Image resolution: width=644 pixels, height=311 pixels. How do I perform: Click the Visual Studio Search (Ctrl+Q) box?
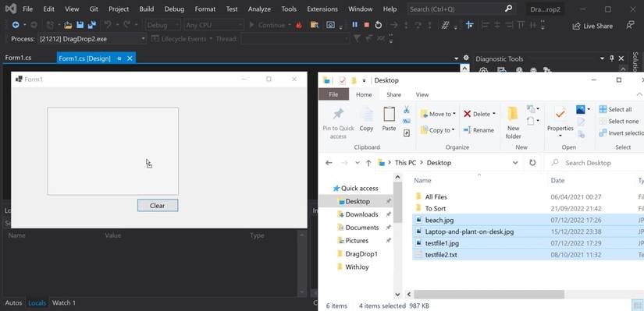click(x=461, y=9)
